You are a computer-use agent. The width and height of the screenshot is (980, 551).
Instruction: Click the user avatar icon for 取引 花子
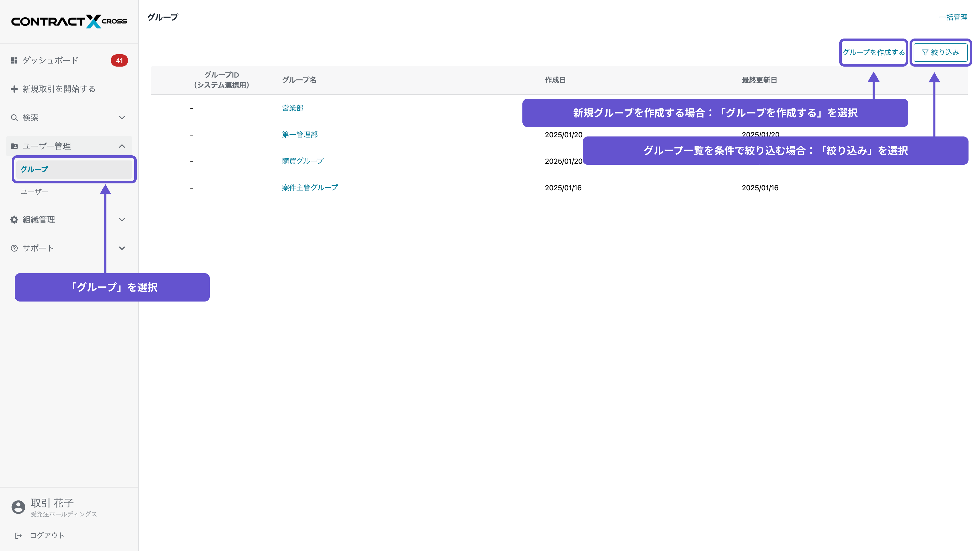click(x=18, y=507)
